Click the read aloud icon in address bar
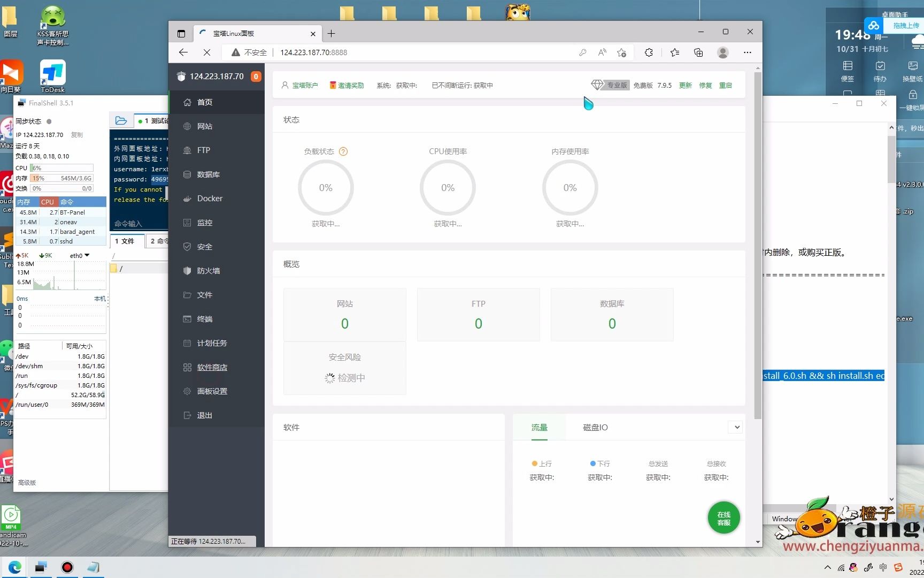The height and width of the screenshot is (578, 924). (602, 52)
